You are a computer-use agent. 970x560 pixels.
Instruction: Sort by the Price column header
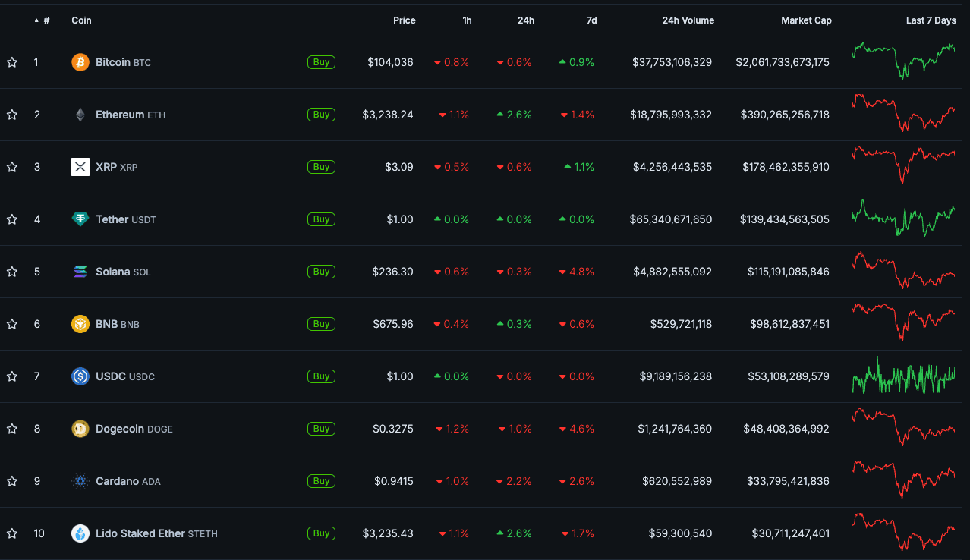(x=404, y=20)
